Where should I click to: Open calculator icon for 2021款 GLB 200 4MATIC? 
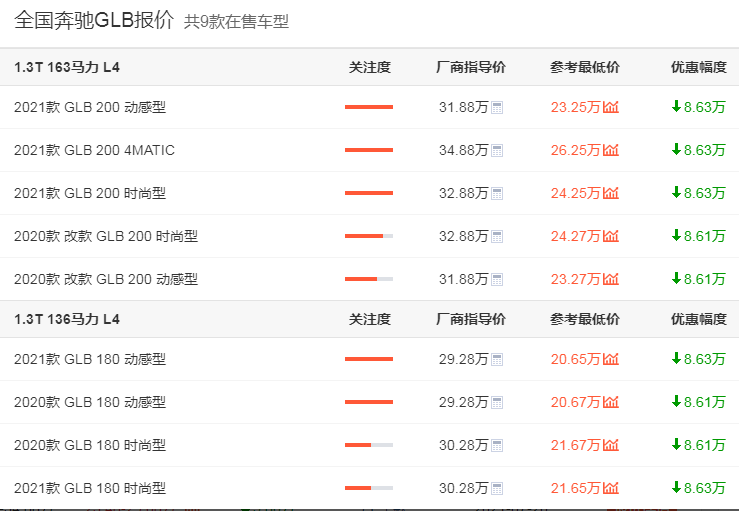point(497,151)
